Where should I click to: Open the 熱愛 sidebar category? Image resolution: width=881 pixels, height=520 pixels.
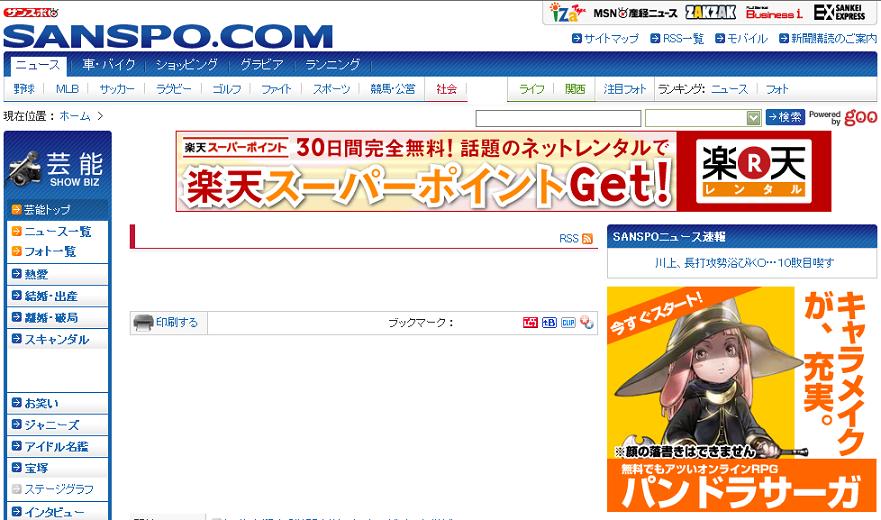[37, 274]
